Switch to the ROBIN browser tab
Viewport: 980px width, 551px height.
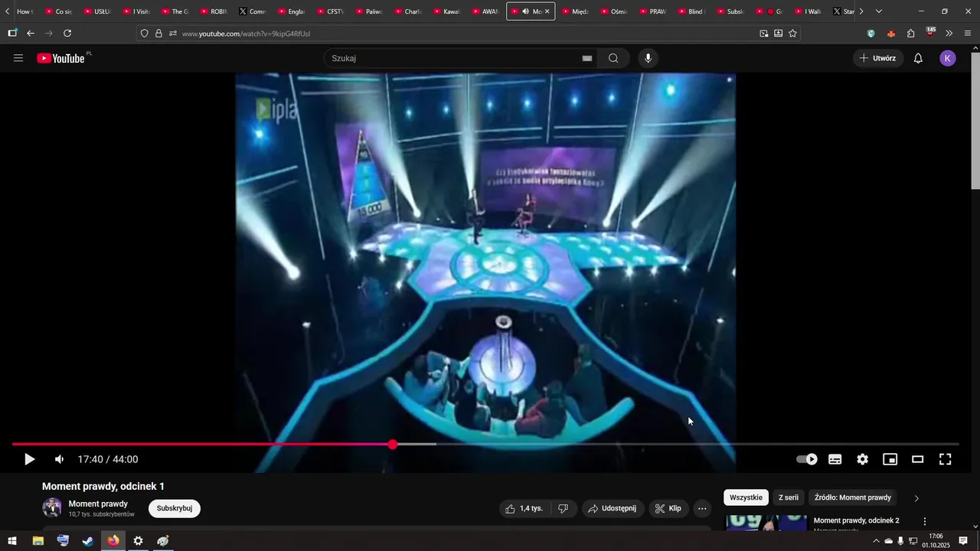pos(213,11)
